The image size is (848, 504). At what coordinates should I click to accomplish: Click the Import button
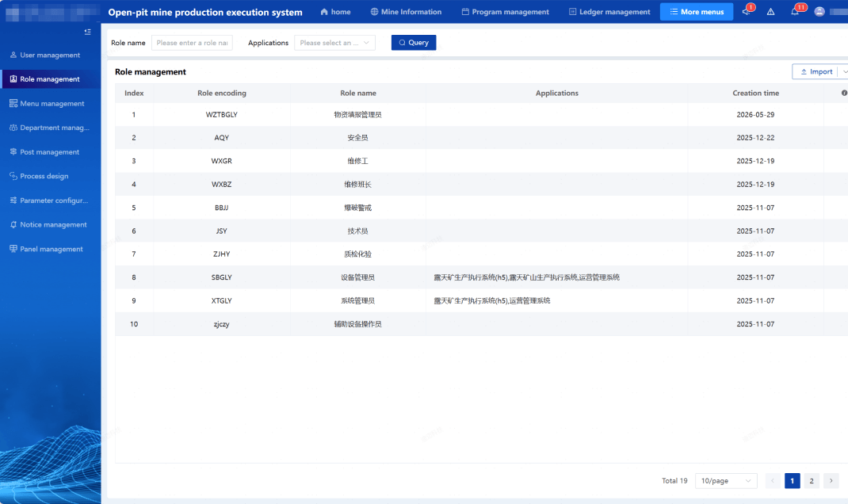816,71
